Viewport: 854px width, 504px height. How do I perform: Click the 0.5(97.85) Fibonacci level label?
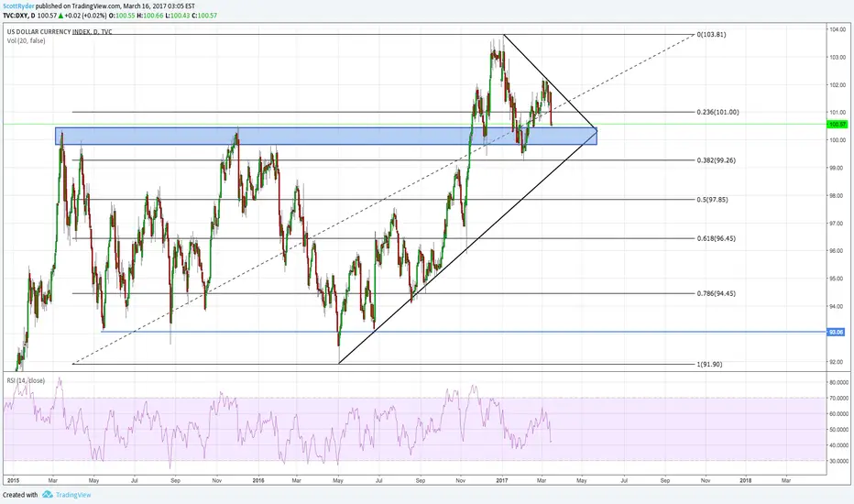coord(712,200)
